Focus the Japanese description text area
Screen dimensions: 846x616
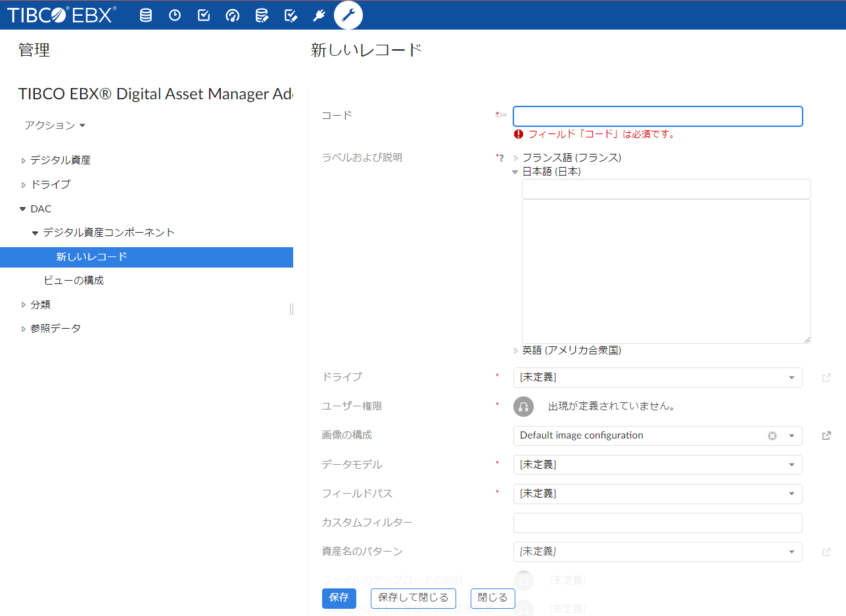point(666,272)
